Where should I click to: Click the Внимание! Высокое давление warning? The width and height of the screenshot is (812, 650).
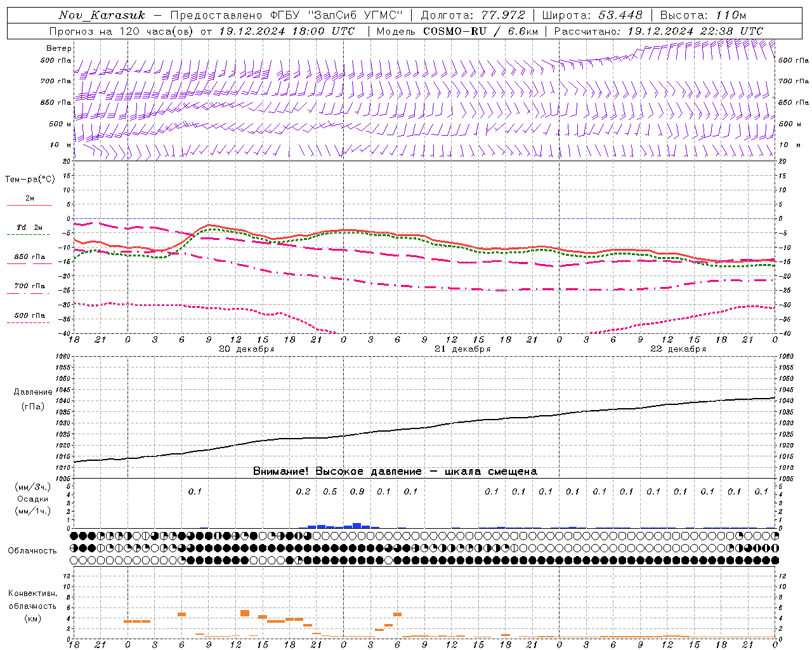[395, 471]
